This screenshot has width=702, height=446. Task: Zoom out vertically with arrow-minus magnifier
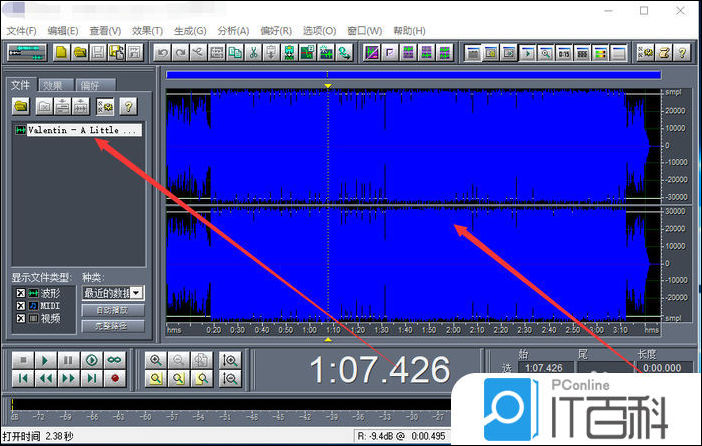[230, 379]
